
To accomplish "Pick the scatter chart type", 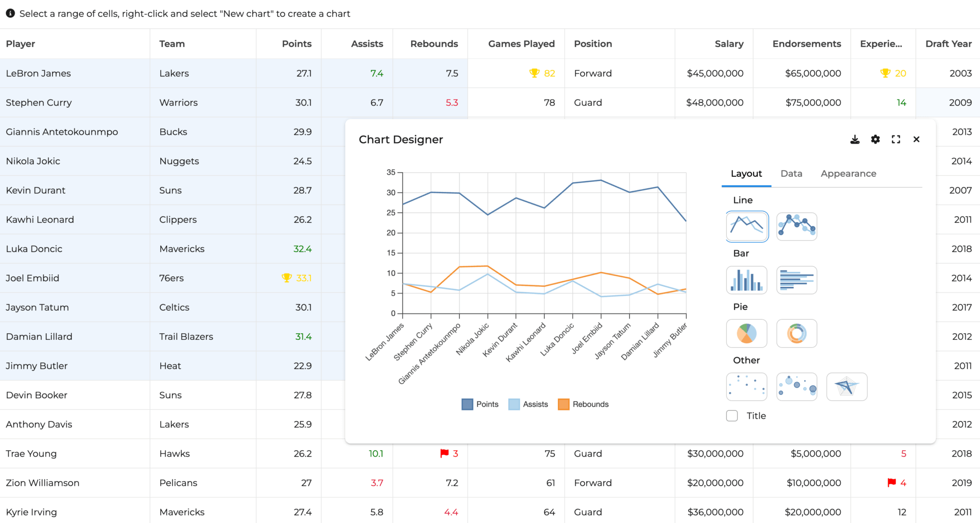I will pyautogui.click(x=746, y=387).
